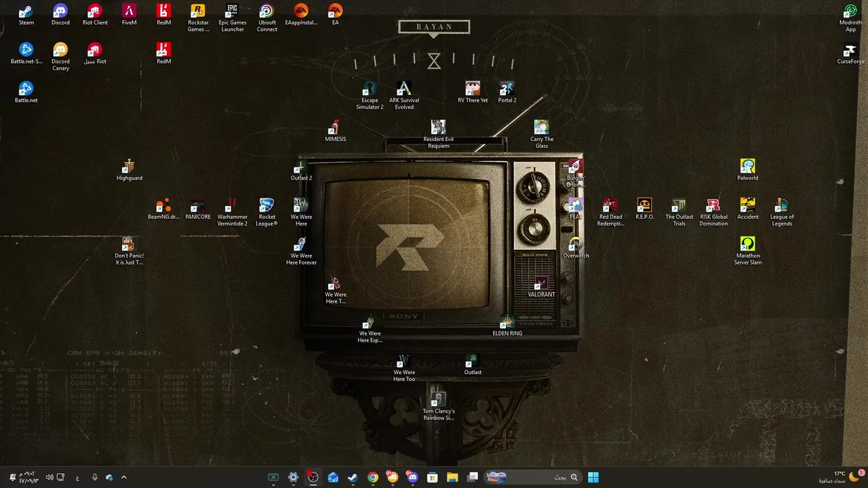The width and height of the screenshot is (868, 488).
Task: Click the microphone icon in the tray
Action: [94, 477]
